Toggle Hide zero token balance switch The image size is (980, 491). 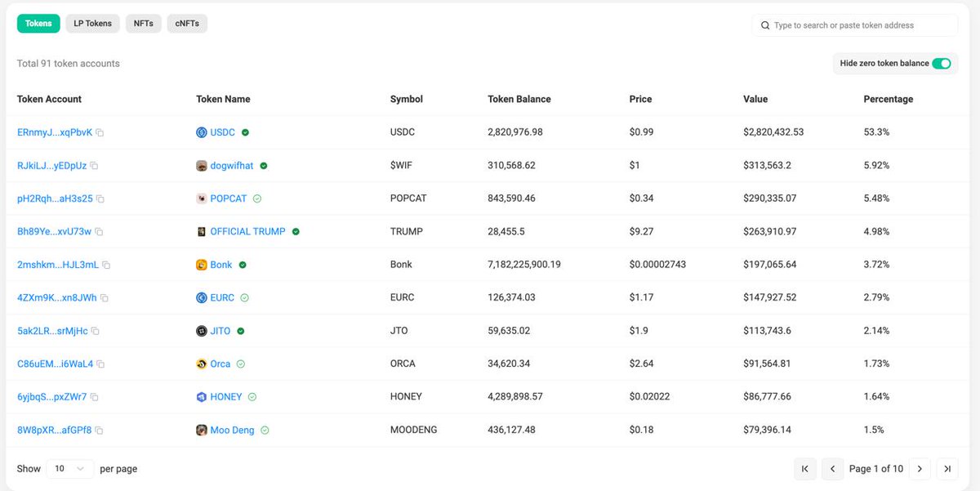(x=942, y=64)
